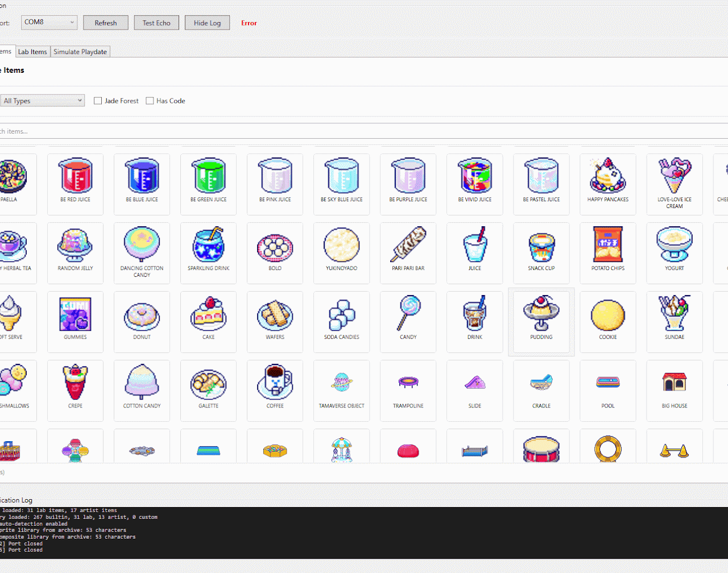Select the TRAMPOLINE item icon

coord(408,383)
